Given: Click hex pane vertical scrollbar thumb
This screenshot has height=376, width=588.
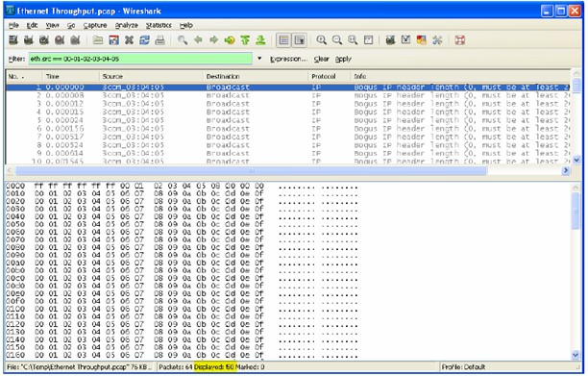Looking at the screenshot, I should coord(576,211).
